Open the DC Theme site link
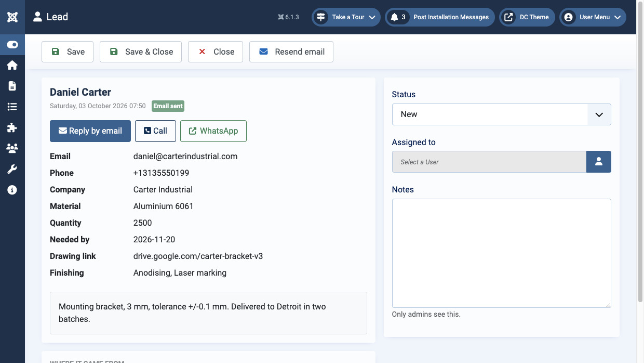644x363 pixels. [527, 17]
